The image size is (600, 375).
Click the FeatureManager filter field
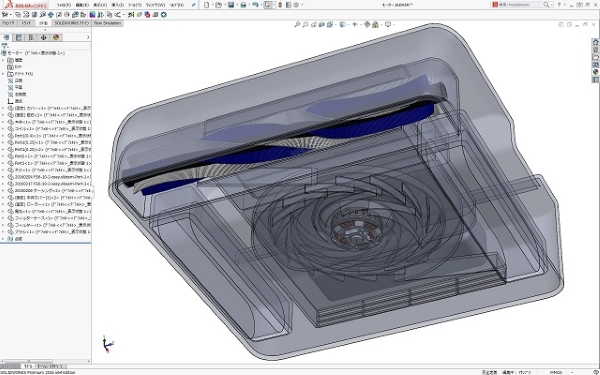tap(46, 46)
